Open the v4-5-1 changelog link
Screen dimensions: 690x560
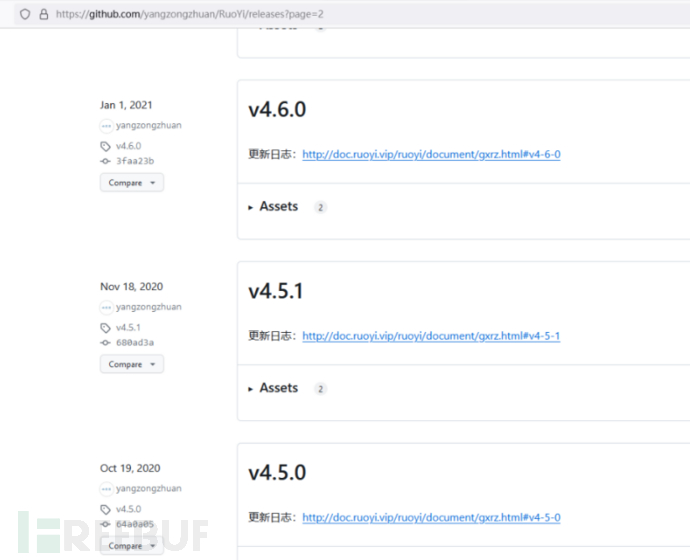[x=431, y=337]
